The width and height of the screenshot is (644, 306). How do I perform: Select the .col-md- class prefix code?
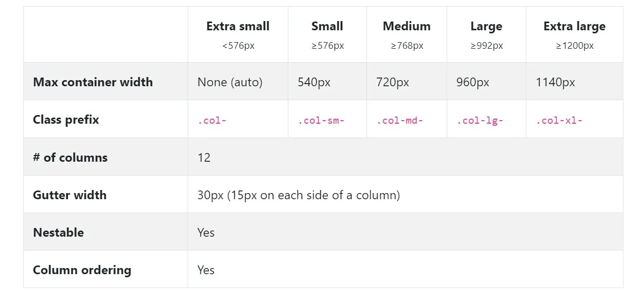click(x=400, y=121)
